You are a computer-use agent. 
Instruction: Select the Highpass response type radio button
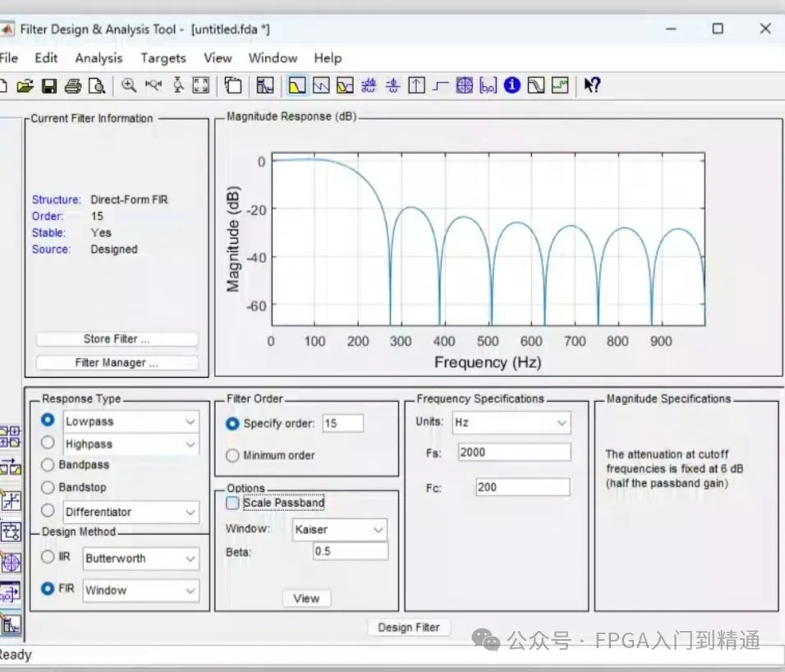click(x=48, y=444)
